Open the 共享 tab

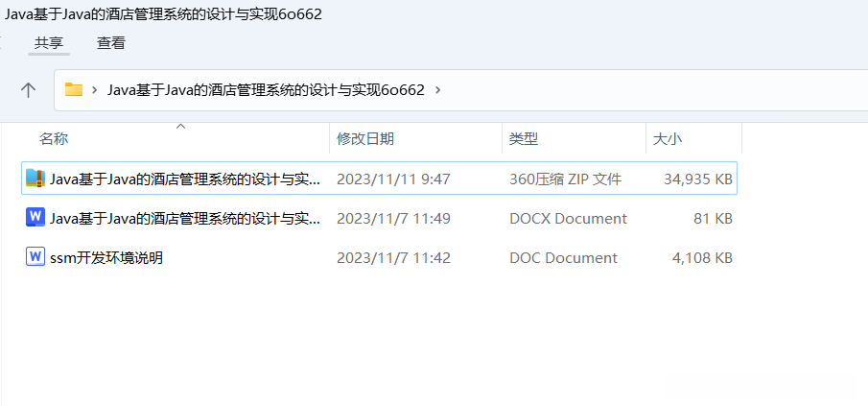click(x=49, y=42)
